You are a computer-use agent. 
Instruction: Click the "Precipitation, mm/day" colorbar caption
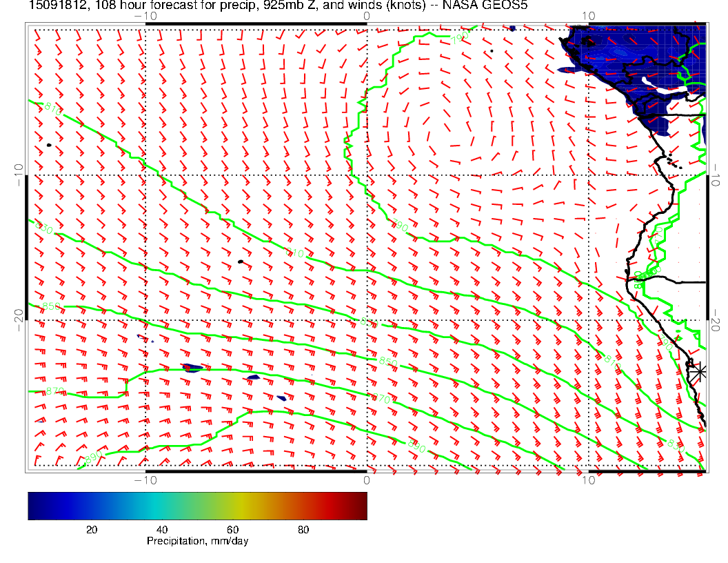pos(197,542)
